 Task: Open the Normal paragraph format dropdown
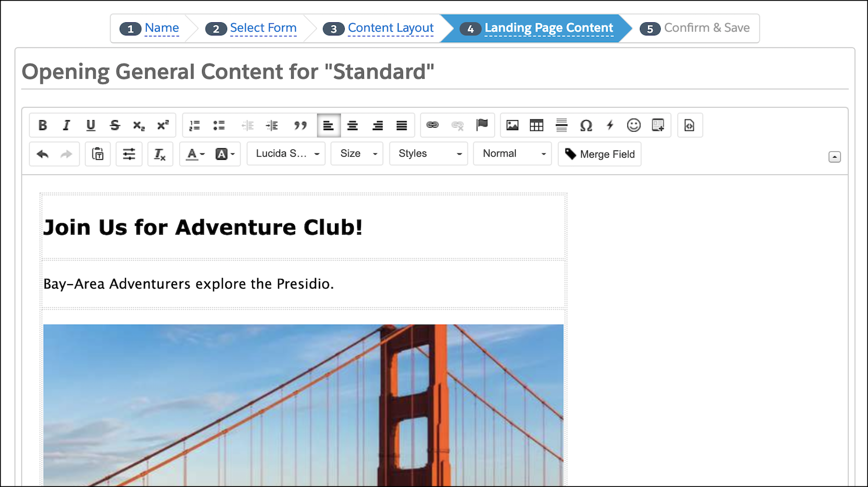point(512,153)
